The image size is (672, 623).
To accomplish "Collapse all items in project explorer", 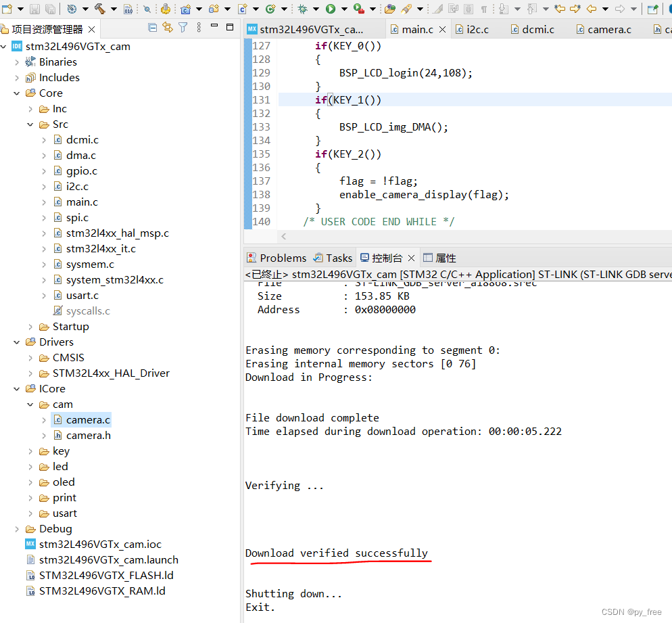I will click(152, 28).
